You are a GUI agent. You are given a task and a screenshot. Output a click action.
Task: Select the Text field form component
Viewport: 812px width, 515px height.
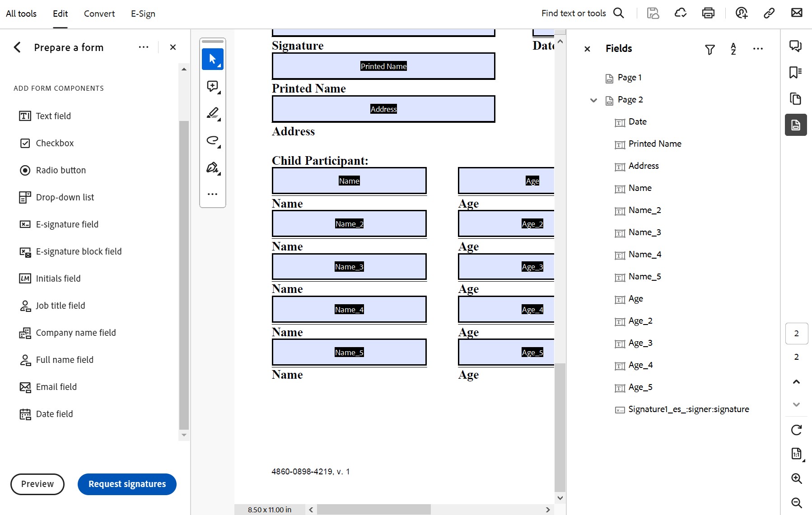[53, 116]
